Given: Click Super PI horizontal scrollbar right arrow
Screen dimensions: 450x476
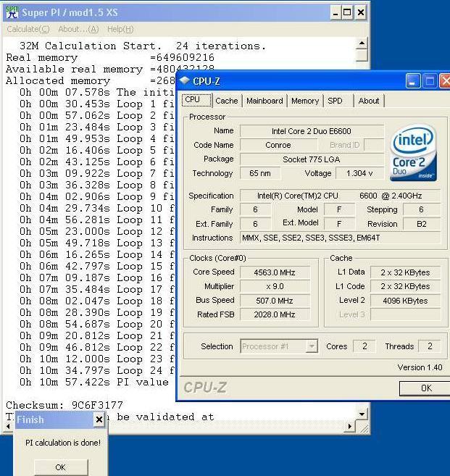Looking at the screenshot, I should 350,426.
